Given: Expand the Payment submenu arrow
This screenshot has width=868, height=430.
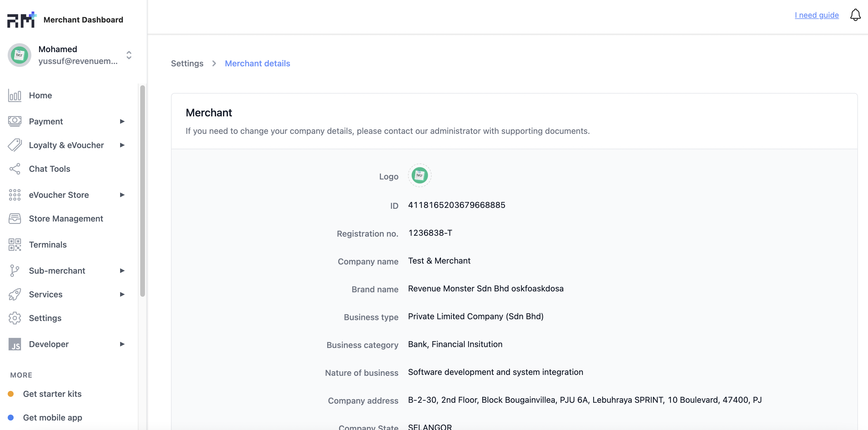Looking at the screenshot, I should tap(122, 121).
